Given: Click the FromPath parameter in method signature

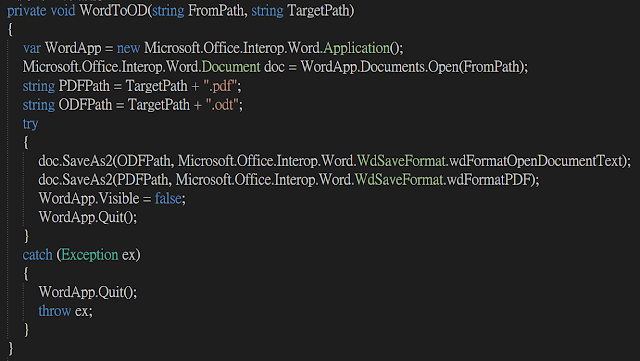Looking at the screenshot, I should [x=216, y=11].
